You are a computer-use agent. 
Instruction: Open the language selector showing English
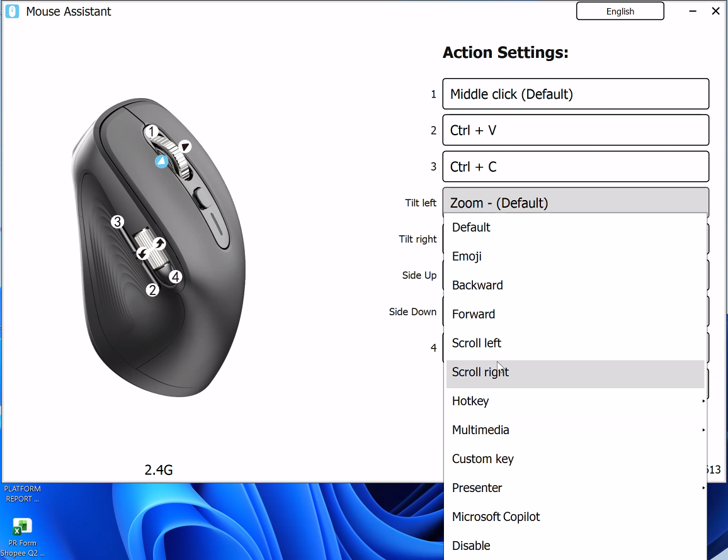620,11
